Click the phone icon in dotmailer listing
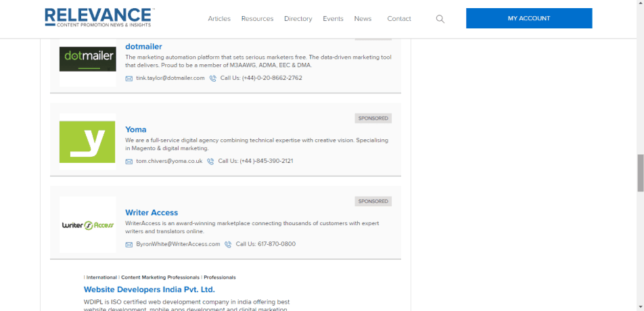 click(212, 78)
